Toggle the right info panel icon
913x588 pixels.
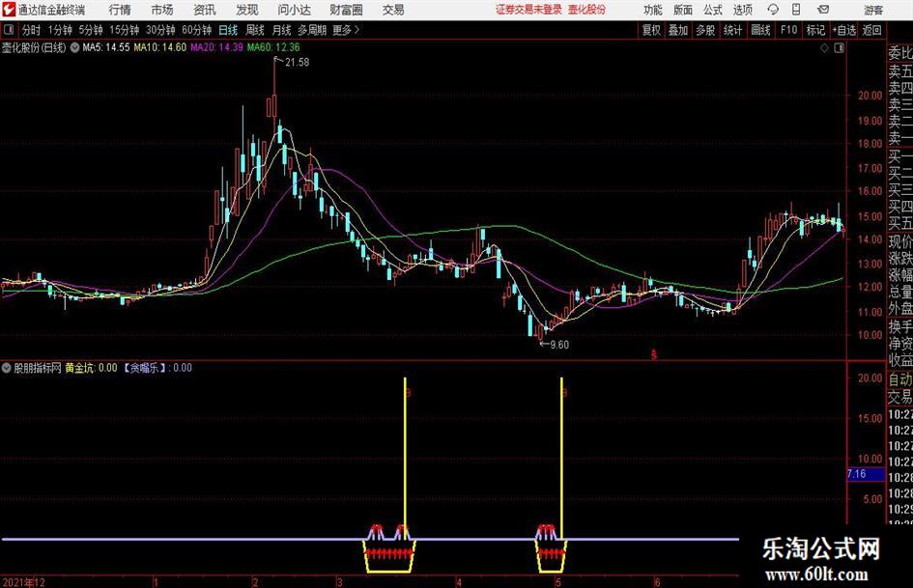(839, 48)
